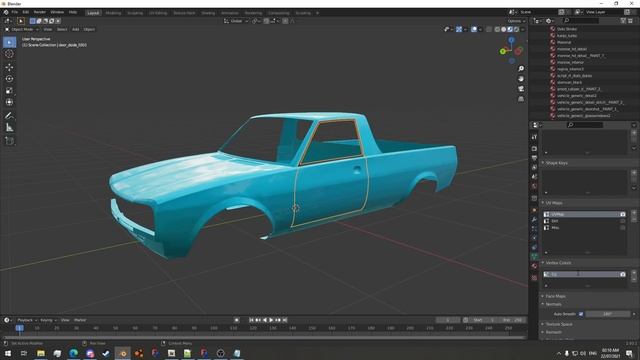Click the red X axis on navigation gizmo
Image resolution: width=640 pixels, height=360 pixels.
[518, 51]
